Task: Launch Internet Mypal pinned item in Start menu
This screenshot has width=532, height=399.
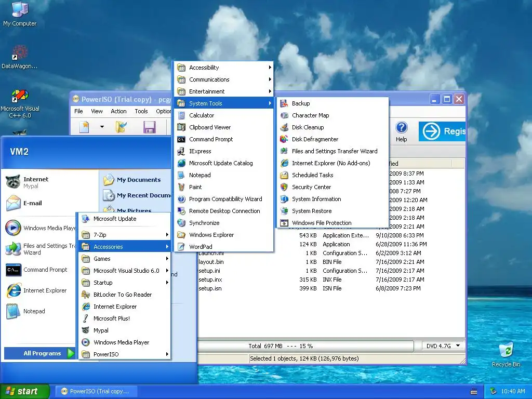Action: [x=27, y=182]
